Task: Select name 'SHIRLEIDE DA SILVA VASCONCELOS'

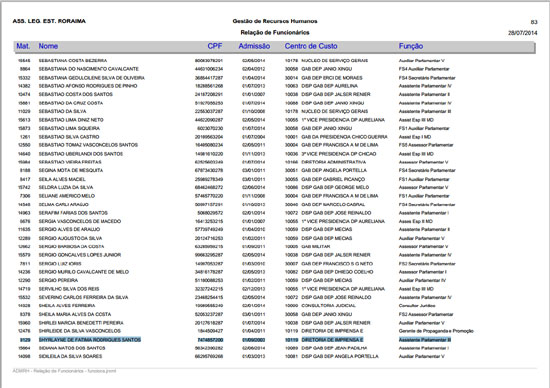Action: coord(80,331)
